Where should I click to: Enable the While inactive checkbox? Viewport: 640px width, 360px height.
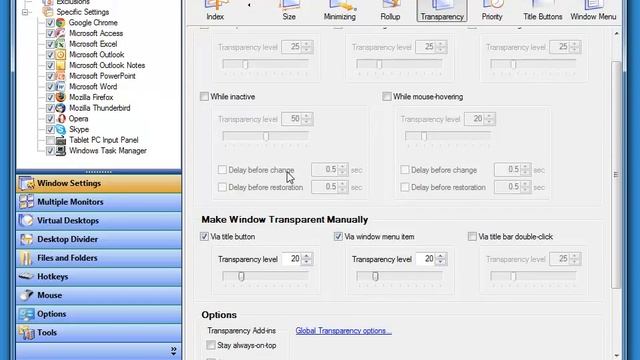click(204, 97)
